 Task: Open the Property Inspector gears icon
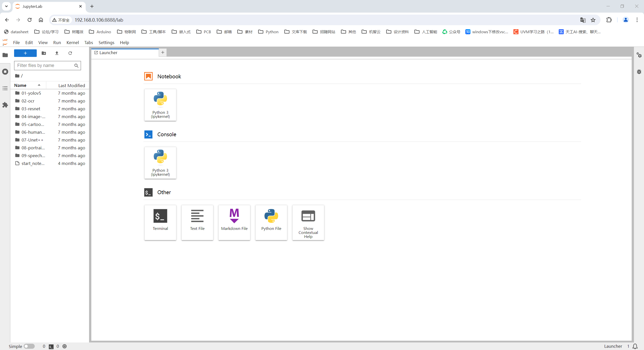tap(639, 55)
